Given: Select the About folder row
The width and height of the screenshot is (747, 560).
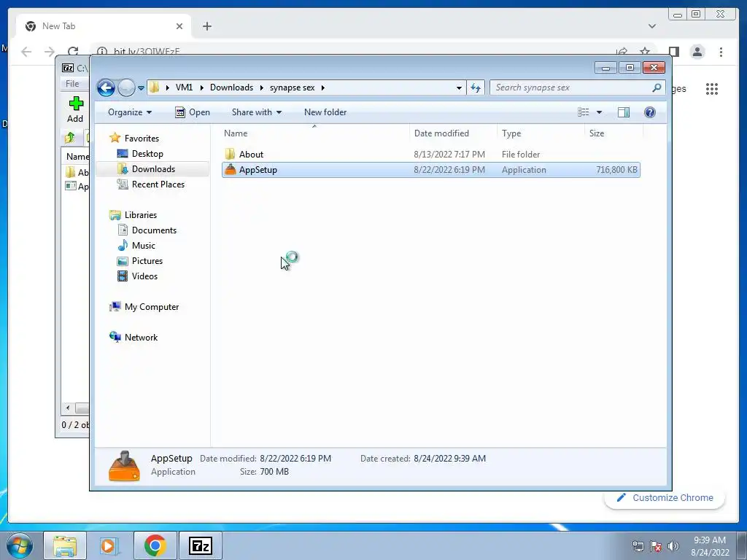Looking at the screenshot, I should [x=430, y=155].
